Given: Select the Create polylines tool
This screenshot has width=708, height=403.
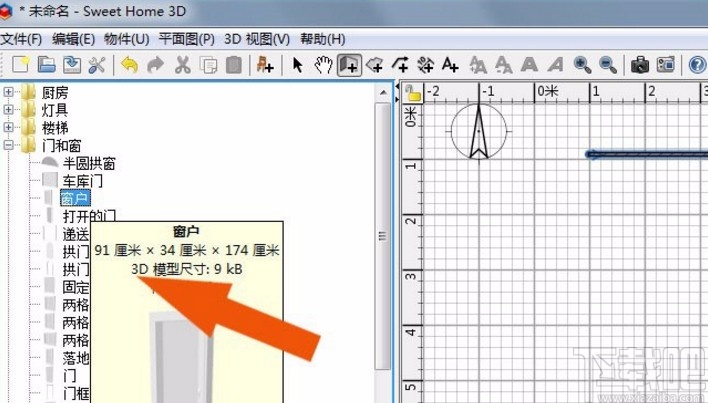Looking at the screenshot, I should [x=400, y=65].
